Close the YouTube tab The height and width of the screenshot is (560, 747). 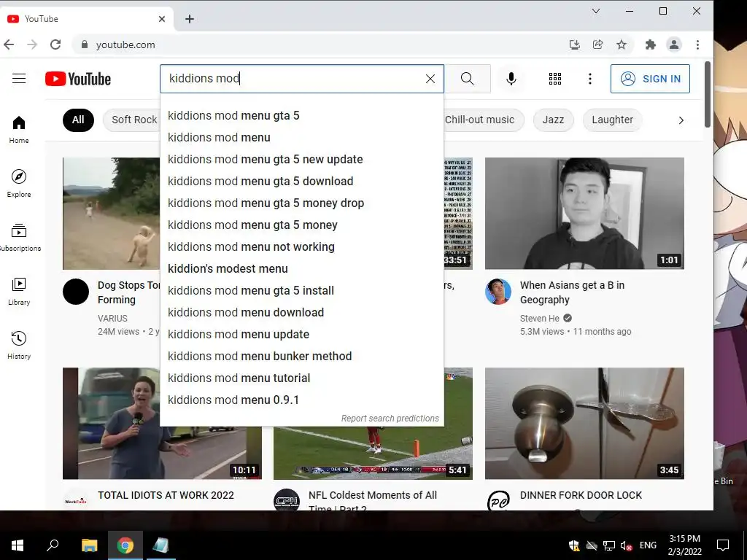pos(162,19)
